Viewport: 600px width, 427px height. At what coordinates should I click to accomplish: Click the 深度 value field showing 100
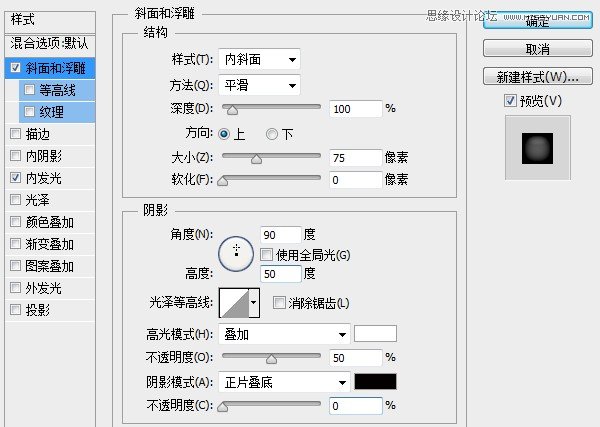click(355, 109)
